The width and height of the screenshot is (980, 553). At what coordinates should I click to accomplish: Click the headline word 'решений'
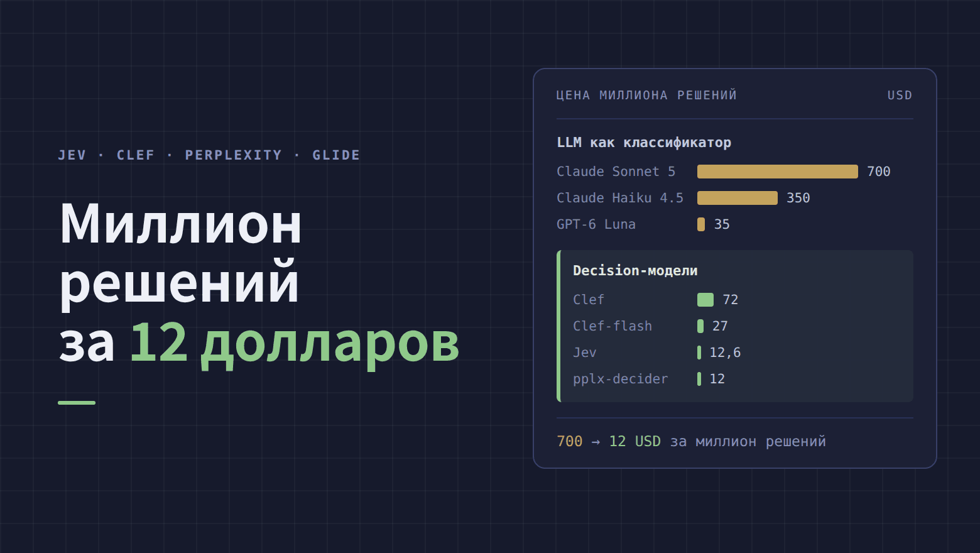coord(179,284)
